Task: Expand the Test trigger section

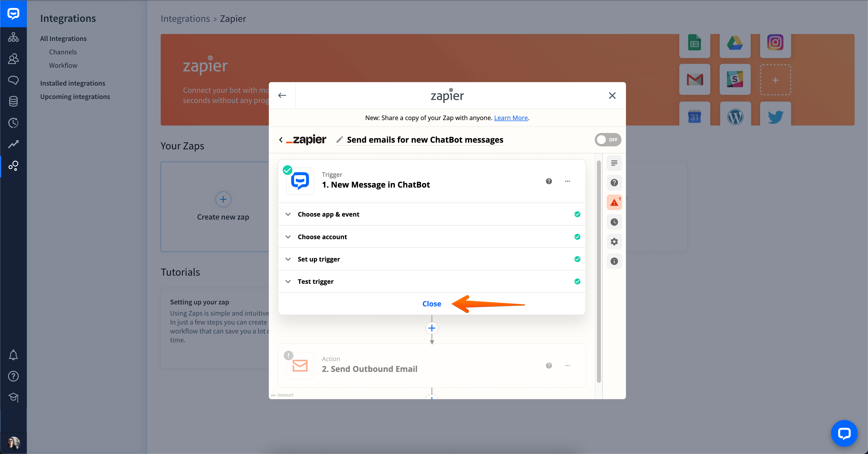Action: click(432, 281)
